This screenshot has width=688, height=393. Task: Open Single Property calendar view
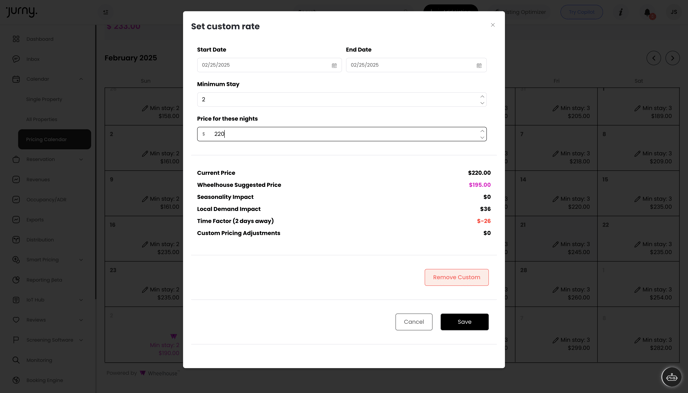coord(44,100)
